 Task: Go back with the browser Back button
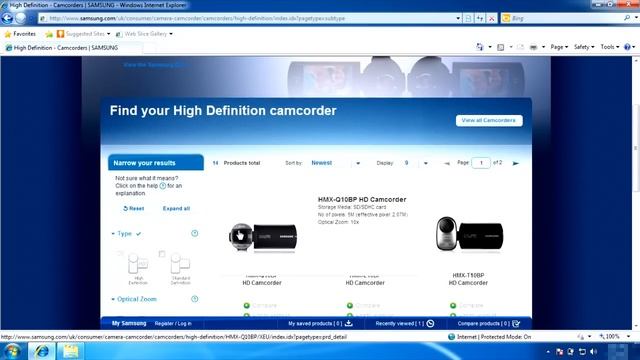coord(7,18)
